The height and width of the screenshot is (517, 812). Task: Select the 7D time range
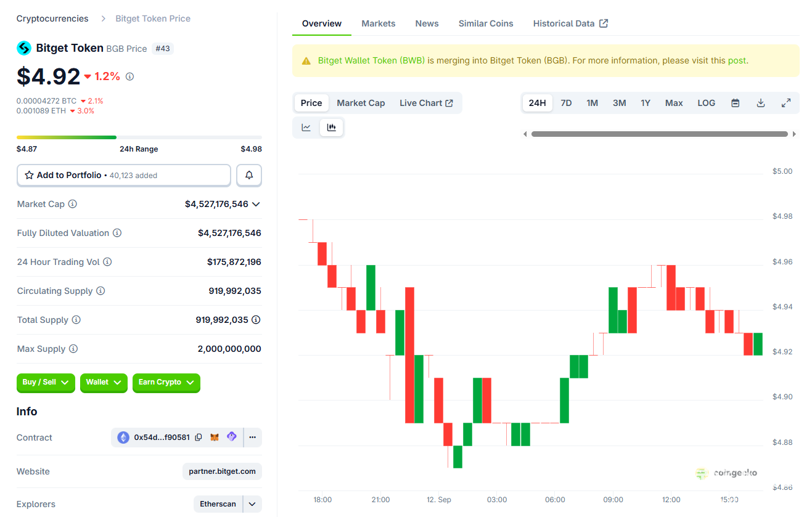[565, 103]
